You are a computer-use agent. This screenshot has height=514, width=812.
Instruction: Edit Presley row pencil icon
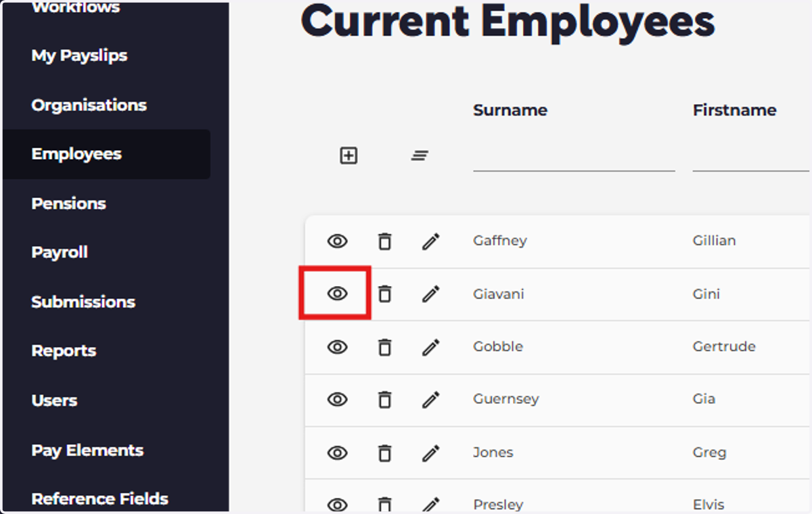(430, 505)
